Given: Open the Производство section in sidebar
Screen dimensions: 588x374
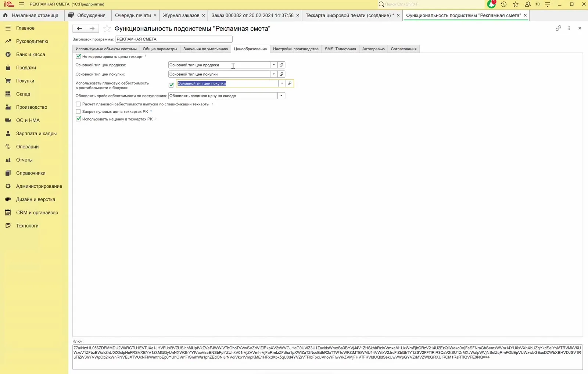Looking at the screenshot, I should 32,107.
